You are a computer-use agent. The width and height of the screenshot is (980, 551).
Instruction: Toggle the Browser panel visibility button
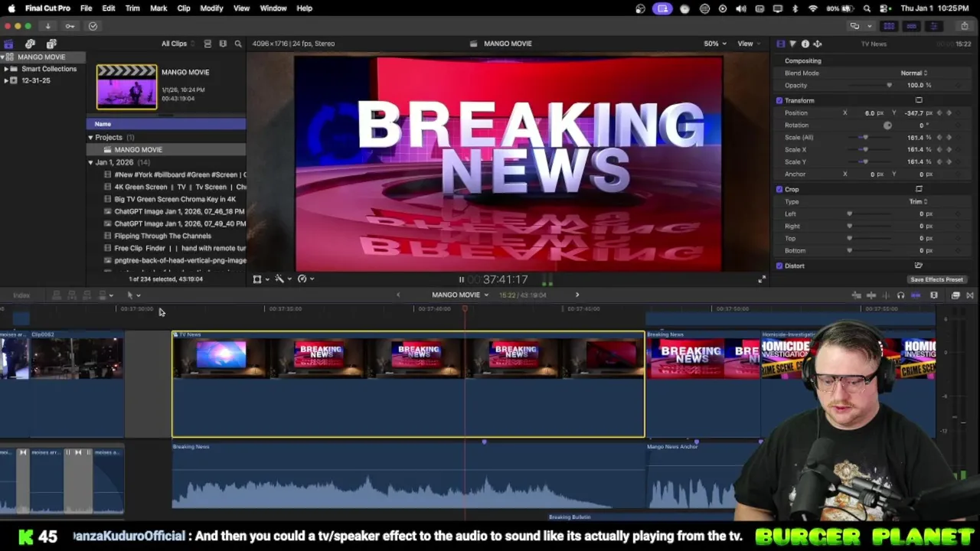click(889, 26)
